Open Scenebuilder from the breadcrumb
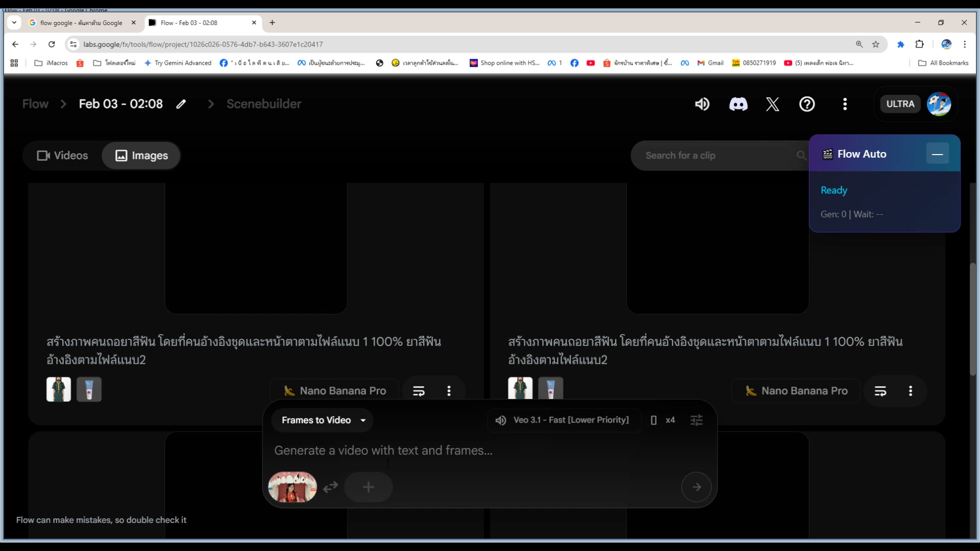 [x=263, y=104]
